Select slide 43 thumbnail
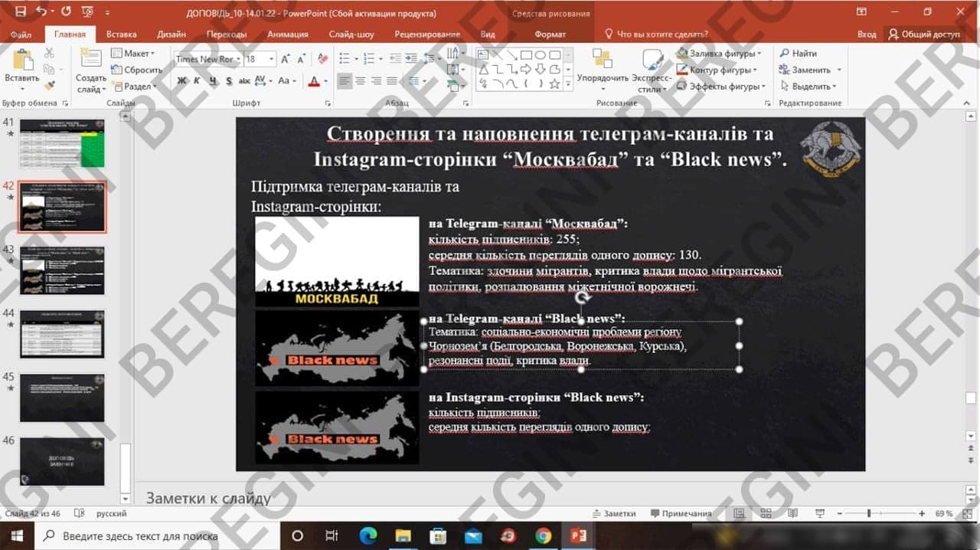This screenshot has width=980, height=550. coord(62,270)
